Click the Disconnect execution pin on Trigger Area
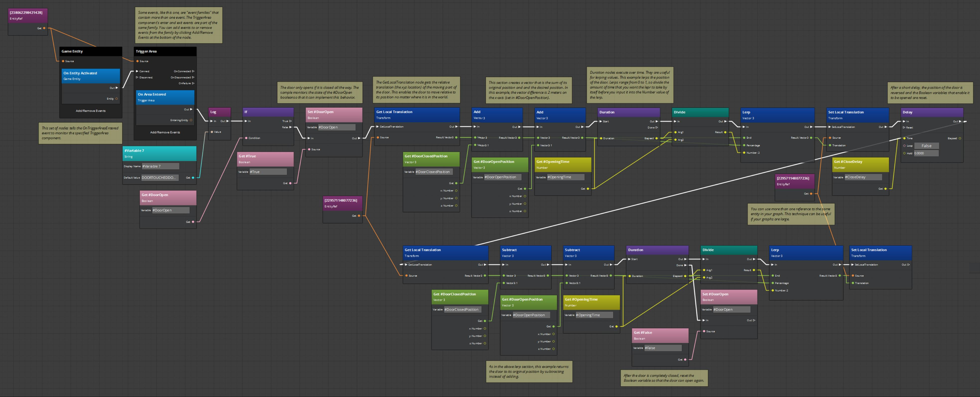 pyautogui.click(x=137, y=77)
